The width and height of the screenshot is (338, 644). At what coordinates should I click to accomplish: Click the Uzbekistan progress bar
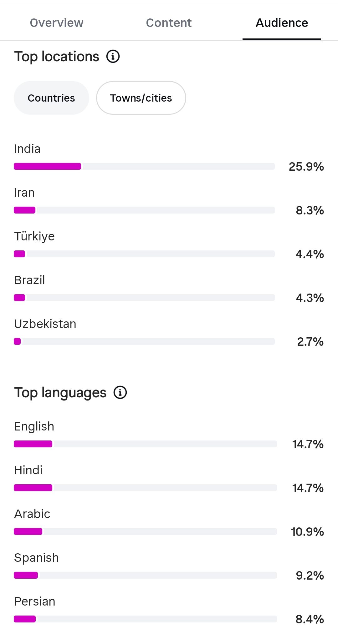[x=144, y=341]
